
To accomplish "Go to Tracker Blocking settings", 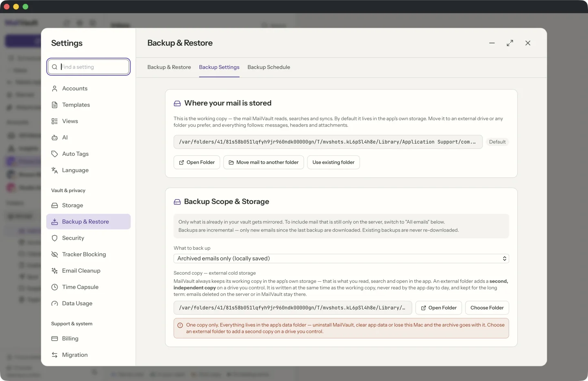I will pos(88,254).
